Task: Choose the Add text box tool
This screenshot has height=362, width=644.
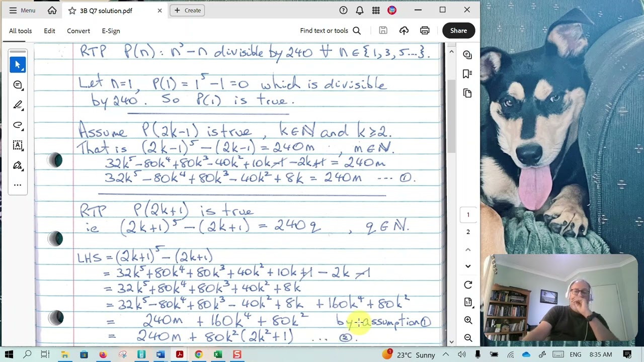Action: tap(18, 145)
